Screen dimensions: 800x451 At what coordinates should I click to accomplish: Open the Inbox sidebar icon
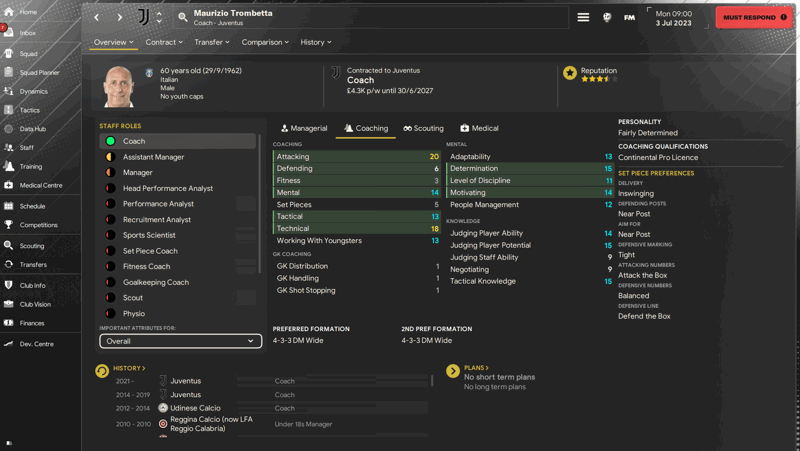[9, 32]
